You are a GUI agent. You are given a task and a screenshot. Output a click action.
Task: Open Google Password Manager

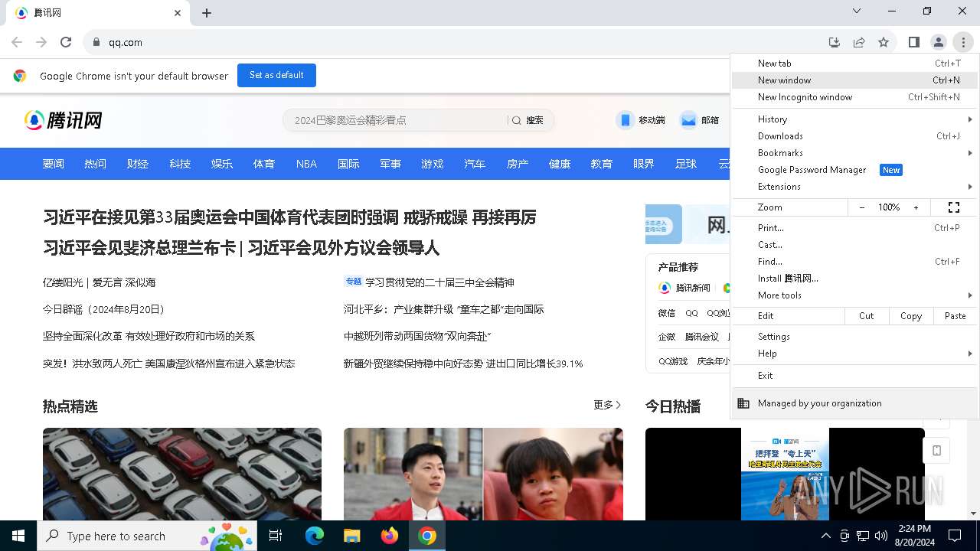point(854,170)
